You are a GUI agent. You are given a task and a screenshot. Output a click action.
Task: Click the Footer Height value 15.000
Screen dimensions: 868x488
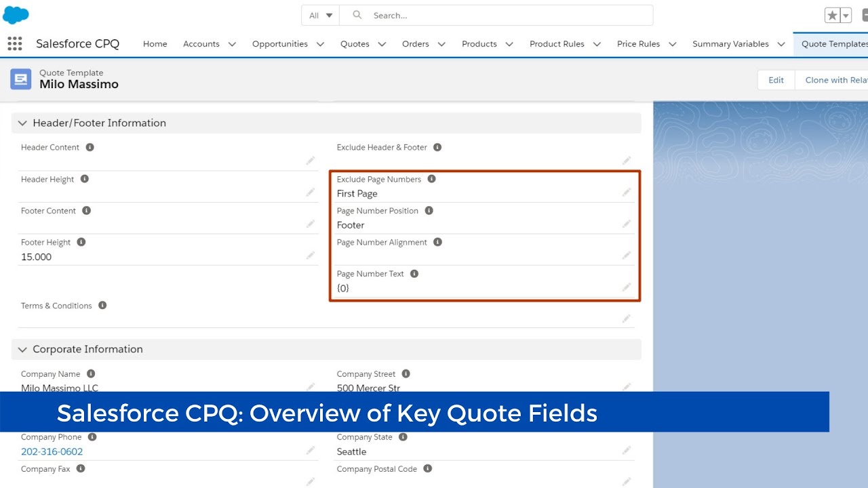[36, 257]
